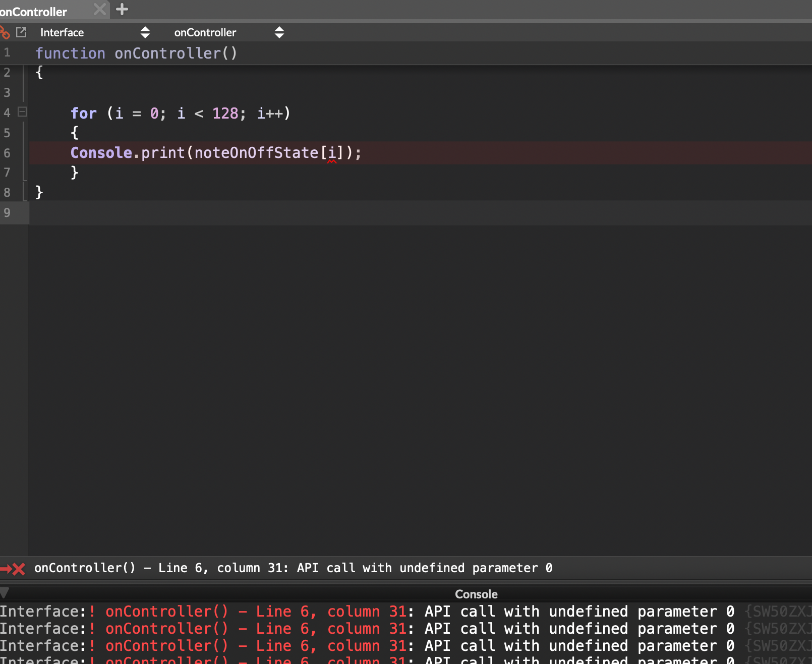The width and height of the screenshot is (812, 664).
Task: Click the compile link icon at top left
Action: click(x=5, y=33)
